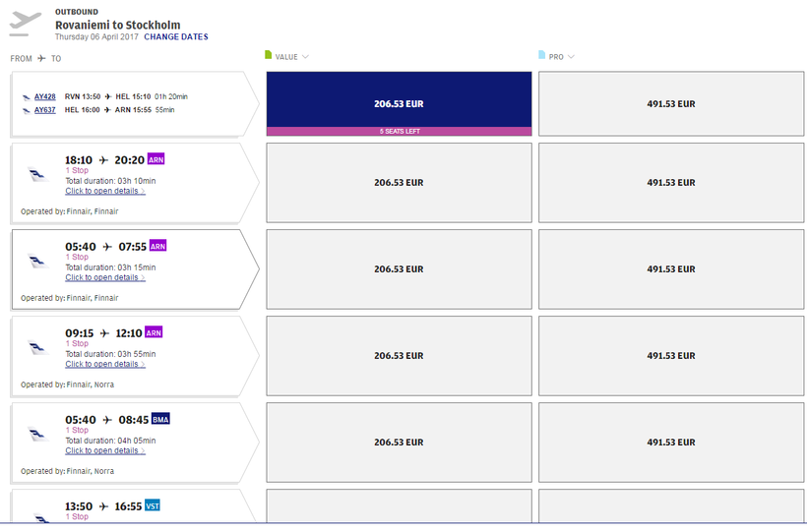Select PRO fare for the 09:15 flight

(x=671, y=356)
